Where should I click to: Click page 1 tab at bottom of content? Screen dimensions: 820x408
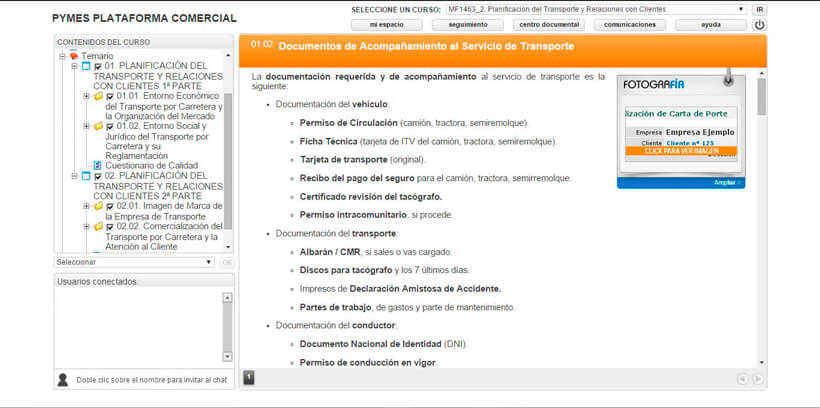(249, 378)
